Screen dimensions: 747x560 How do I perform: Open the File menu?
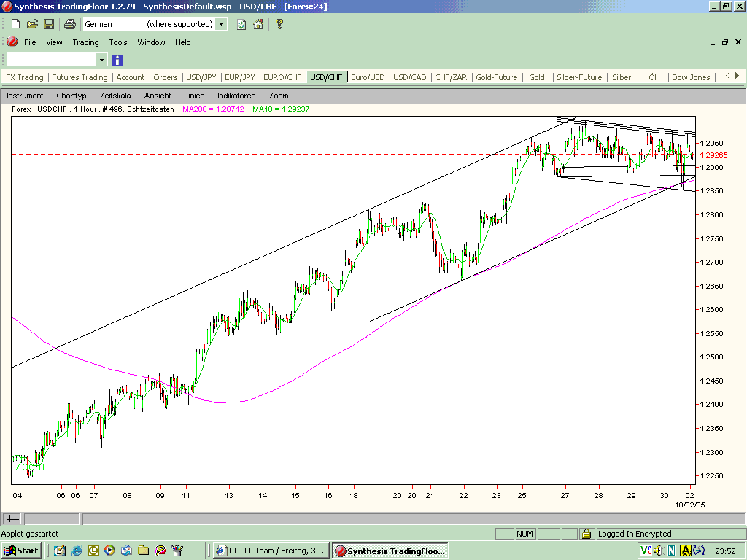coord(30,42)
